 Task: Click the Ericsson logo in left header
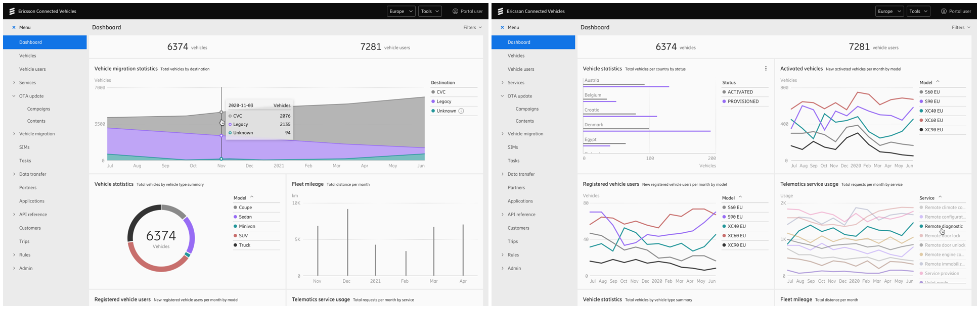tap(12, 11)
